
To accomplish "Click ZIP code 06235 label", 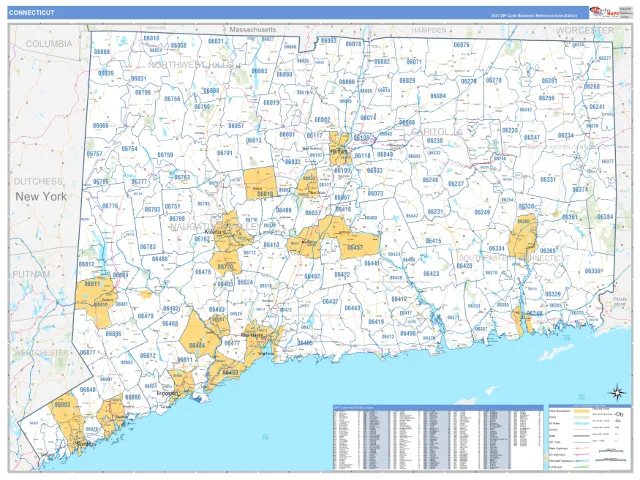I will [x=510, y=131].
